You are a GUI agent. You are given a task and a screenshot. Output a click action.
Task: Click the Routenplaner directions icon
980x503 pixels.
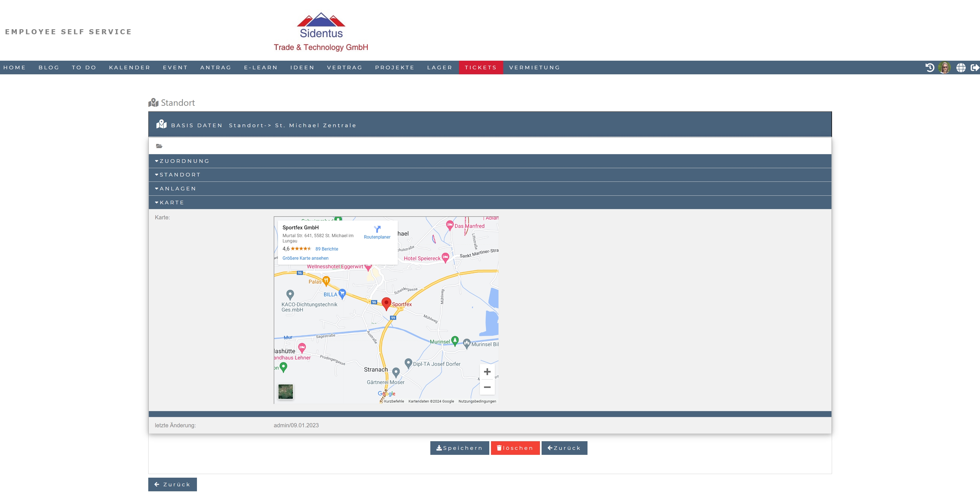pos(377,229)
